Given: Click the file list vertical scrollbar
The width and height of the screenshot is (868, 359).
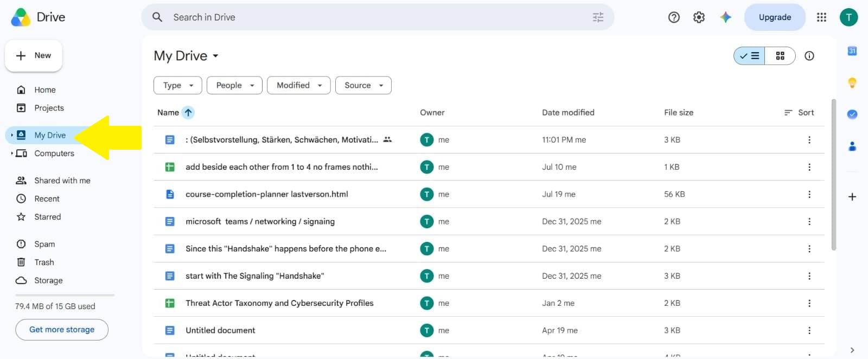Looking at the screenshot, I should pyautogui.click(x=833, y=175).
